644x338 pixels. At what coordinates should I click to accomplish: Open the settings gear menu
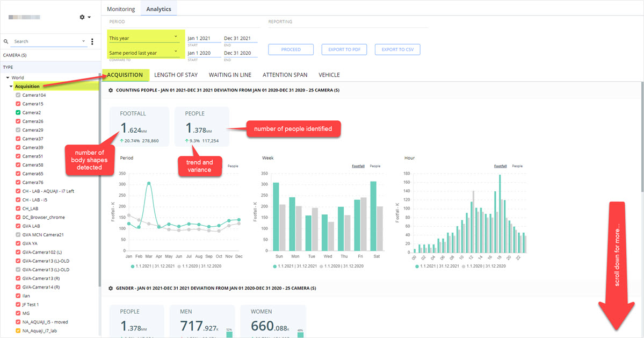point(85,17)
